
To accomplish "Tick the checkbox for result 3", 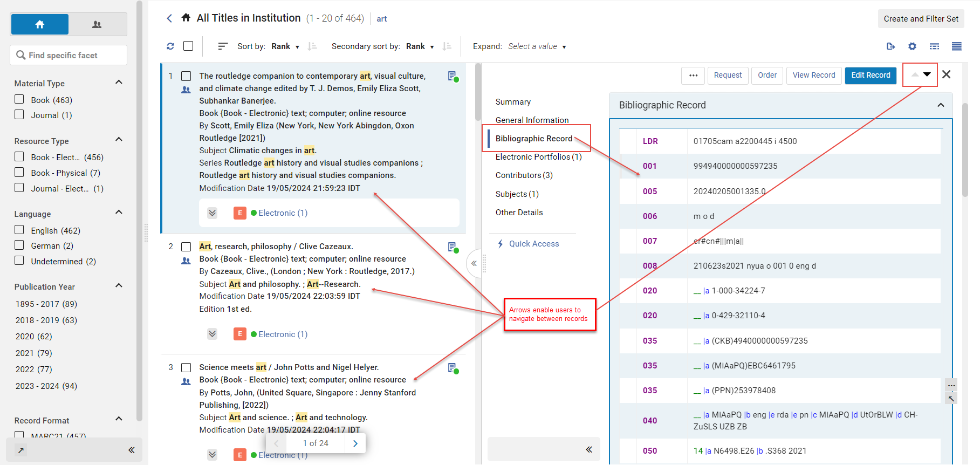I will point(186,367).
